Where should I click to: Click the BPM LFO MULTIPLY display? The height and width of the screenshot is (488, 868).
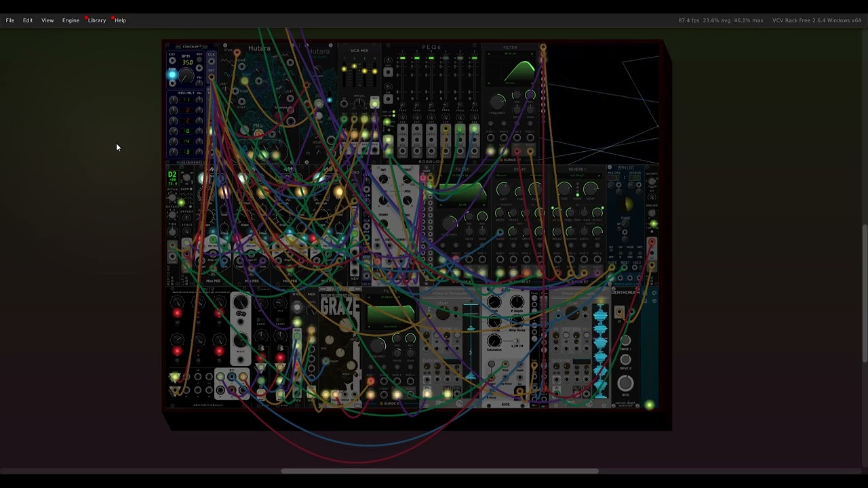tap(614, 178)
